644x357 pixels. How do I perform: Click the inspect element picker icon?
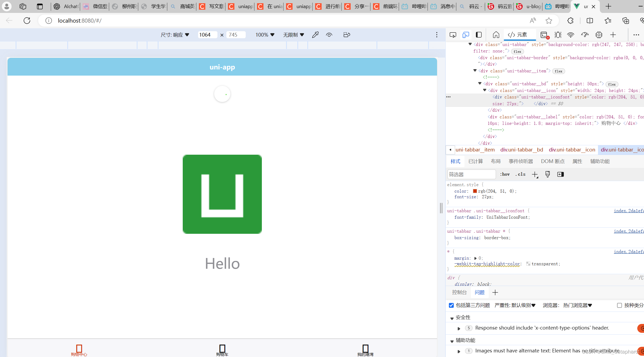pos(453,35)
